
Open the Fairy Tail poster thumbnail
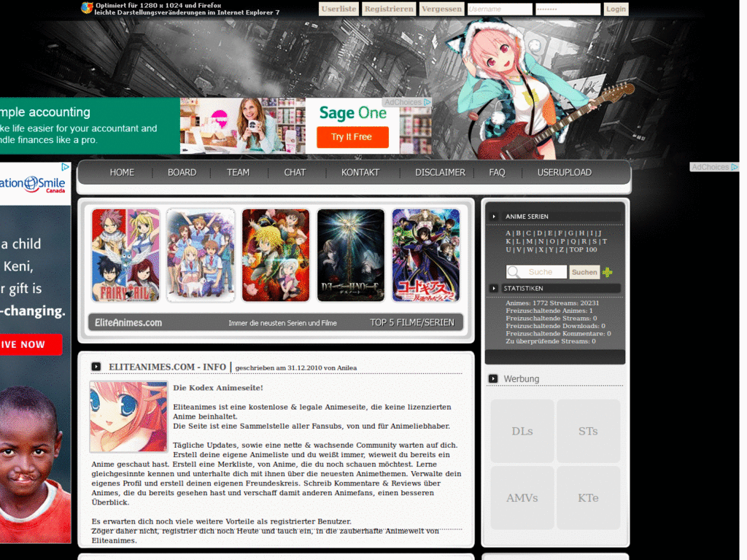(x=125, y=255)
